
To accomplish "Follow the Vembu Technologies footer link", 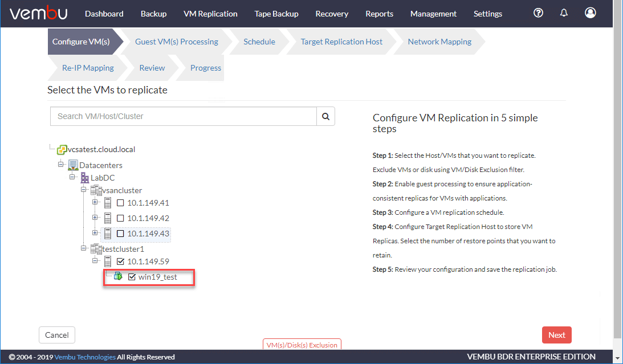I will tap(85, 357).
